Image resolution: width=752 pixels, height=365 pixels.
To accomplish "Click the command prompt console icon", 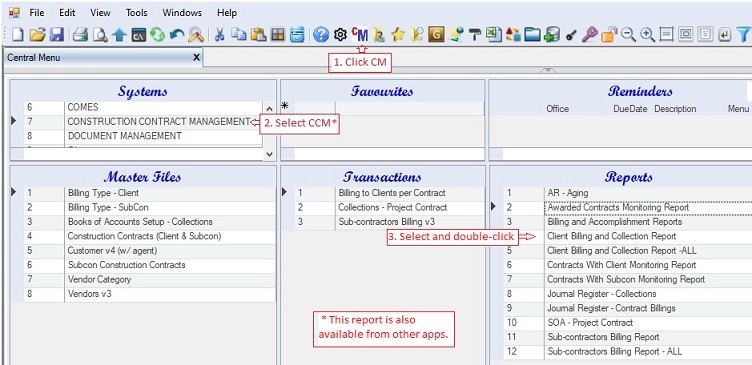I will pos(139,35).
